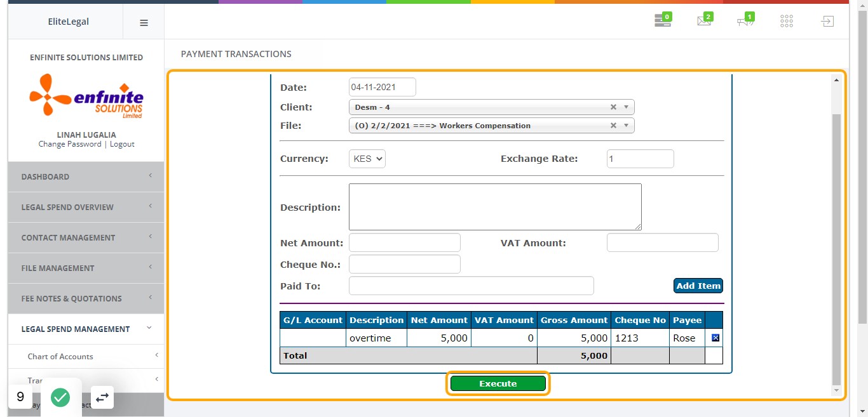The width and height of the screenshot is (868, 417).
Task: Click the Execute button
Action: (498, 383)
